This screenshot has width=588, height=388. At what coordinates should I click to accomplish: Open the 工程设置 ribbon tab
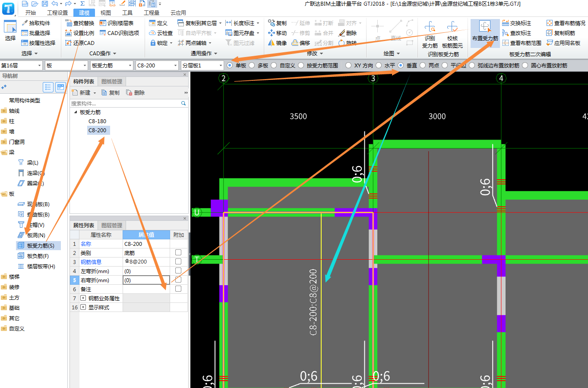tap(57, 13)
